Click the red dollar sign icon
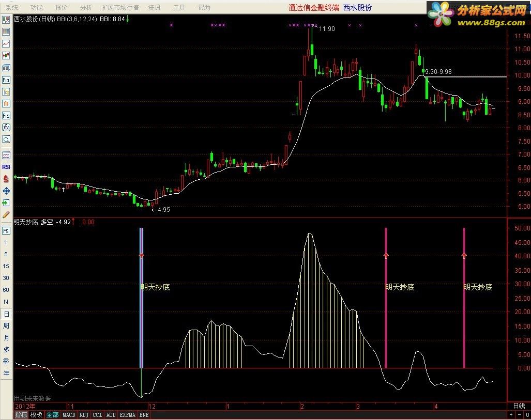 6,179
